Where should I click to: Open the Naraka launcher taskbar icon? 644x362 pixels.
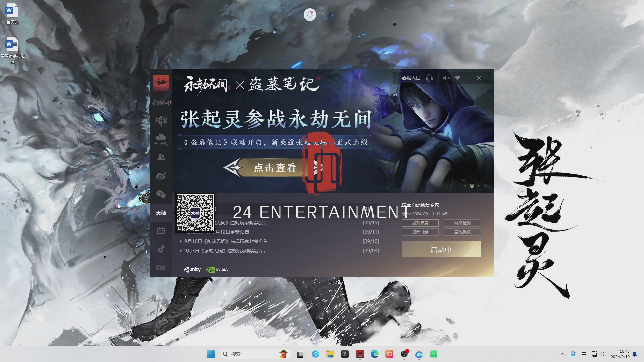tap(360, 354)
